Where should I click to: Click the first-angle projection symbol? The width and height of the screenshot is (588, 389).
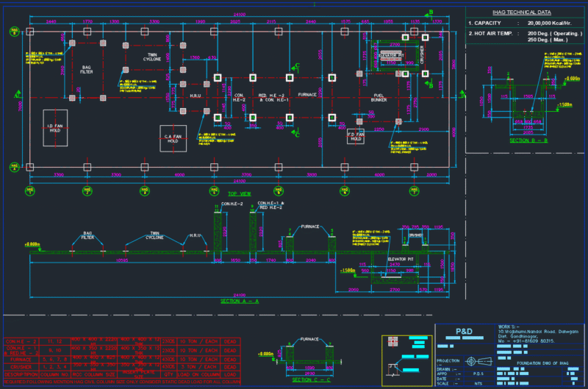click(478, 361)
